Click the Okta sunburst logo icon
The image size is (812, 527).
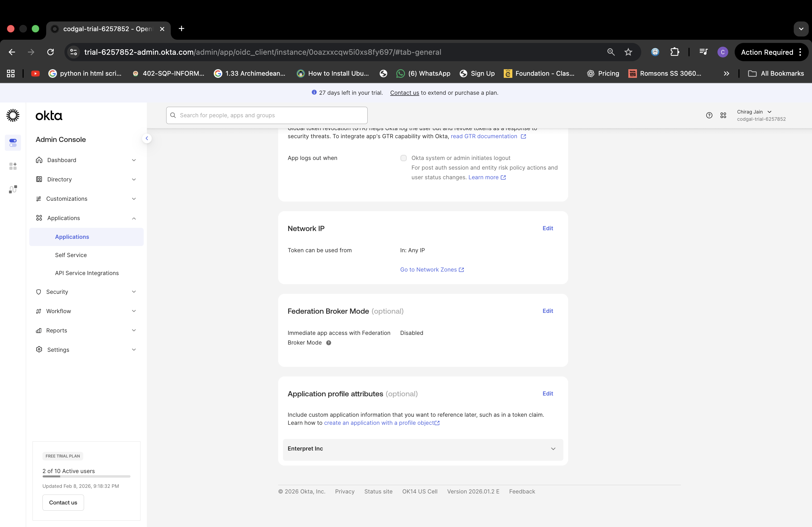pos(13,116)
